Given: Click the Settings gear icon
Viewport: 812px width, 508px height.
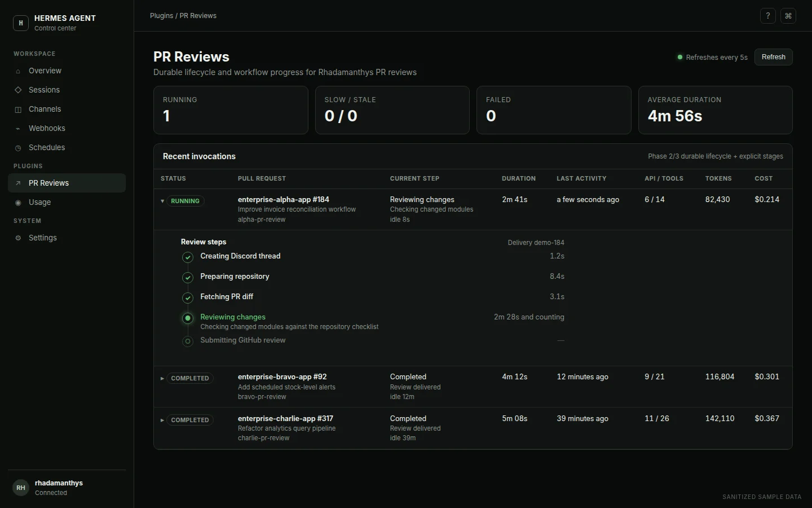Looking at the screenshot, I should (x=18, y=238).
